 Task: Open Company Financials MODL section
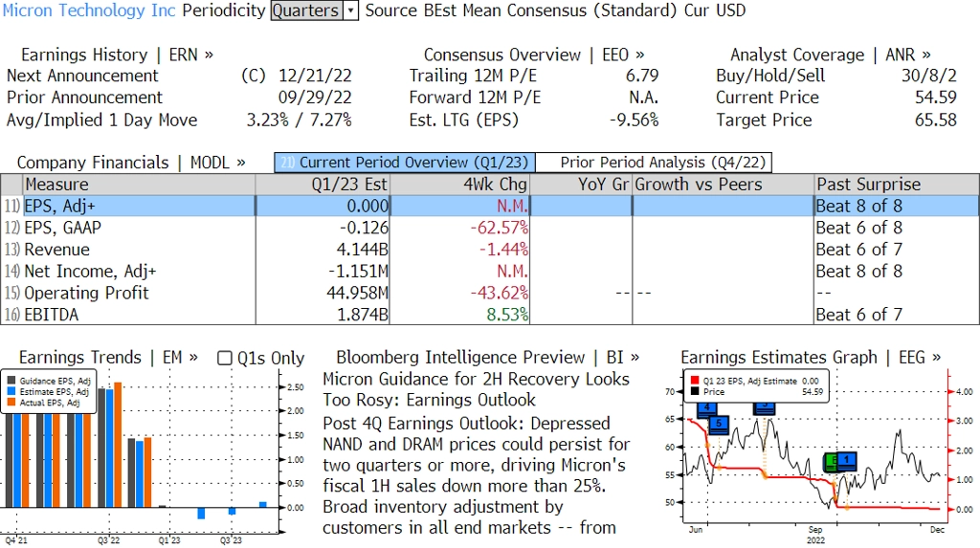[131, 163]
